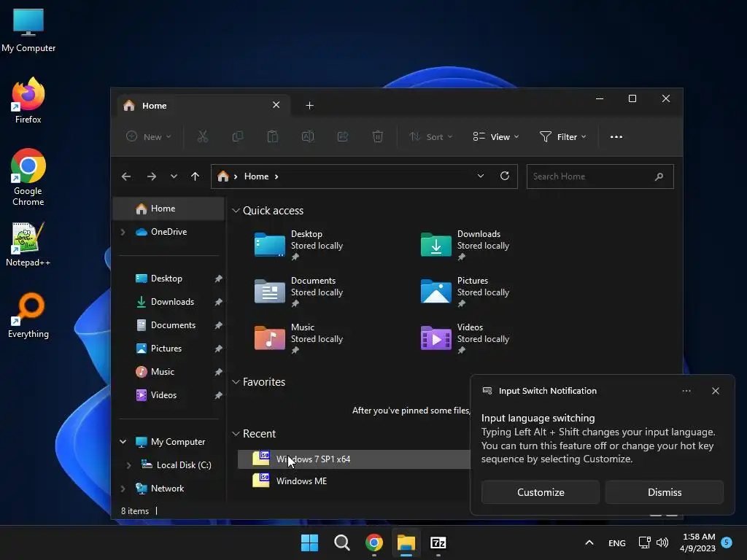Open Pictures folder in Quick access
The width and height of the screenshot is (747, 560).
click(465, 292)
